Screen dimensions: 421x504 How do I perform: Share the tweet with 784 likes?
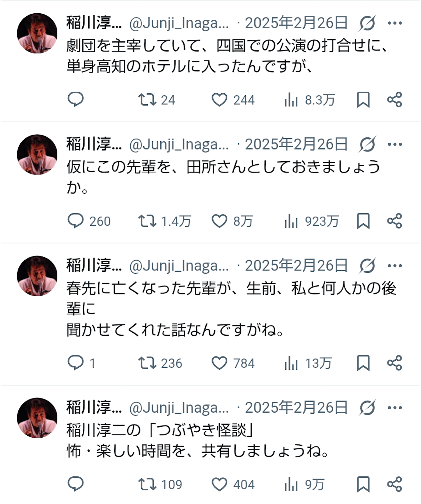tap(394, 363)
